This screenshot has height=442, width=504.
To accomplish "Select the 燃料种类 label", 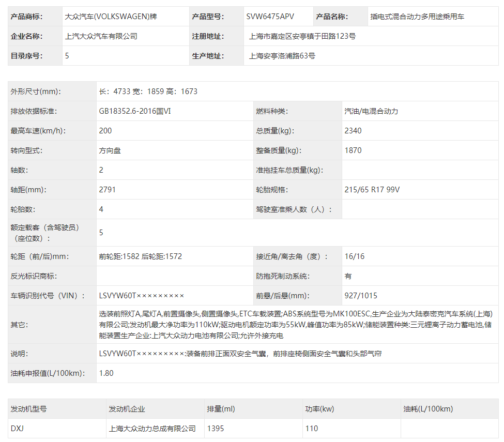I will tap(272, 111).
